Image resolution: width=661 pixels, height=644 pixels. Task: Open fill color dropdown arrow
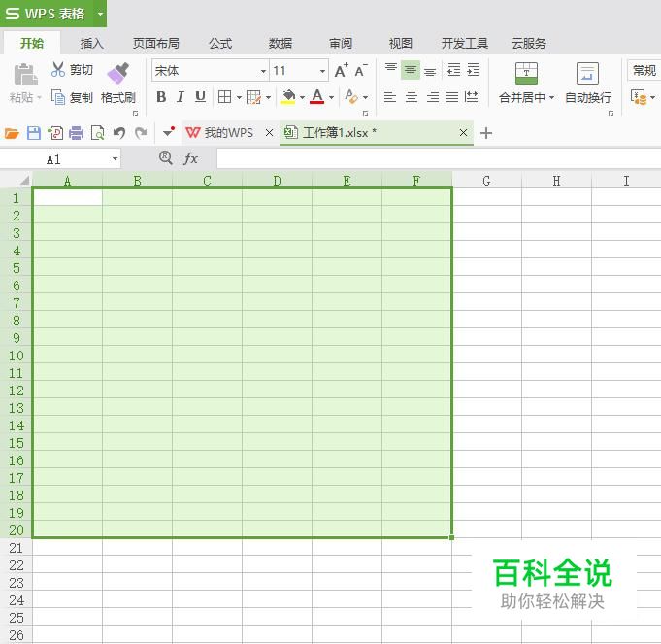(x=302, y=97)
